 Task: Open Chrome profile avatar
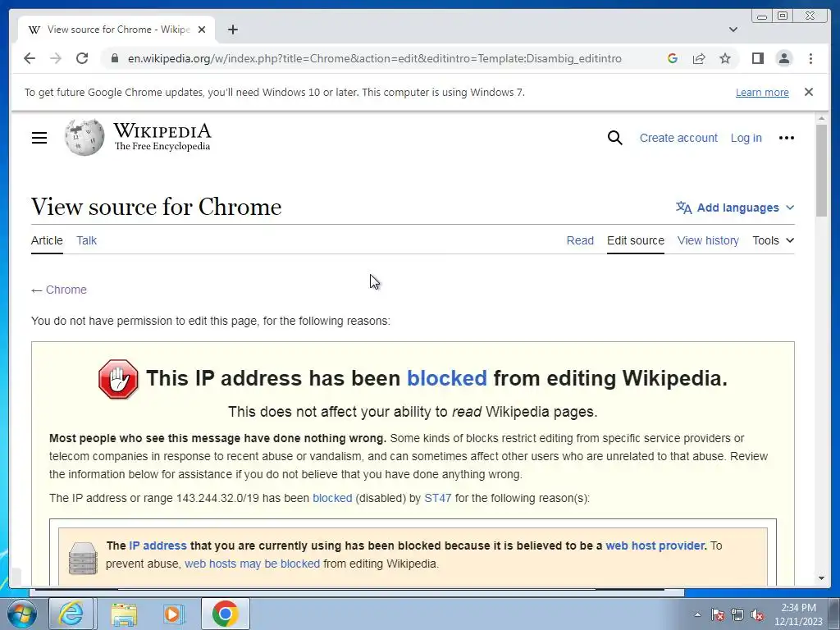[783, 58]
